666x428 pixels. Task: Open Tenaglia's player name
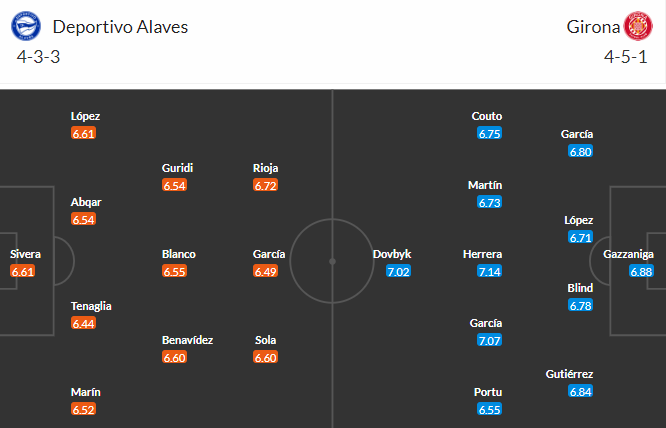coord(92,306)
